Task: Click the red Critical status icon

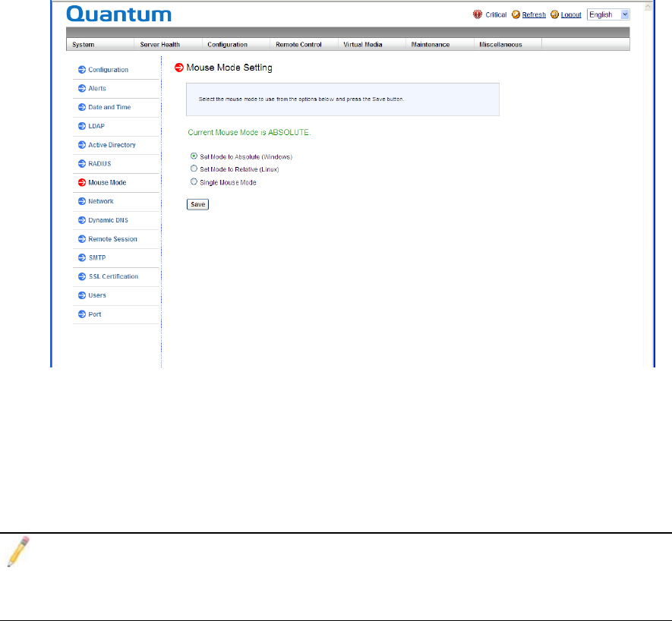Action: [x=478, y=14]
